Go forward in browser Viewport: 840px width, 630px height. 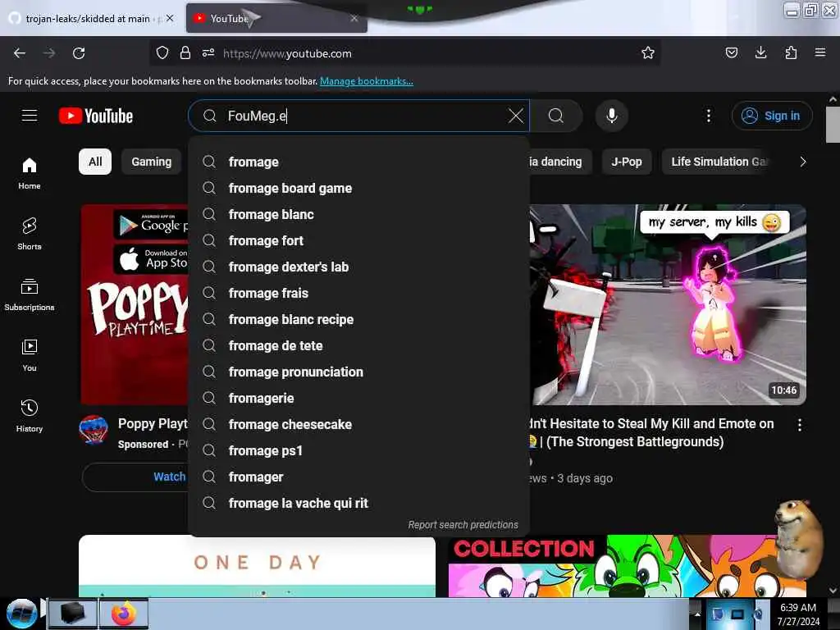tap(49, 53)
